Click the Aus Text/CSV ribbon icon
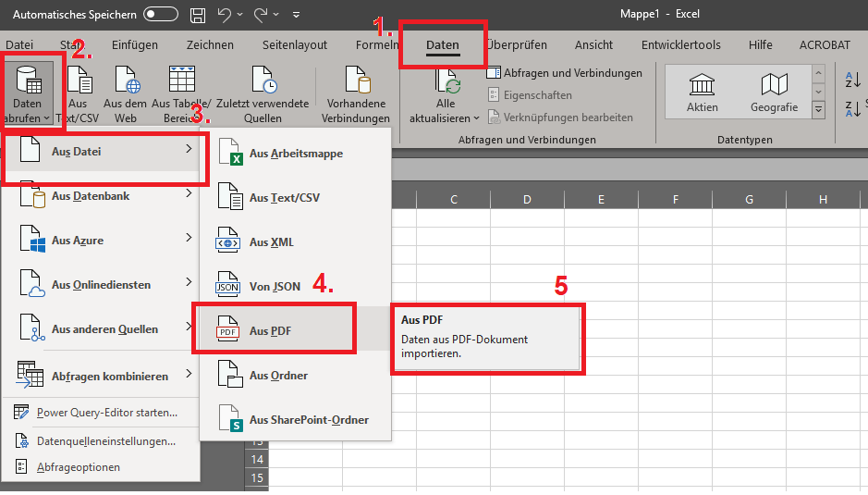 79,80
